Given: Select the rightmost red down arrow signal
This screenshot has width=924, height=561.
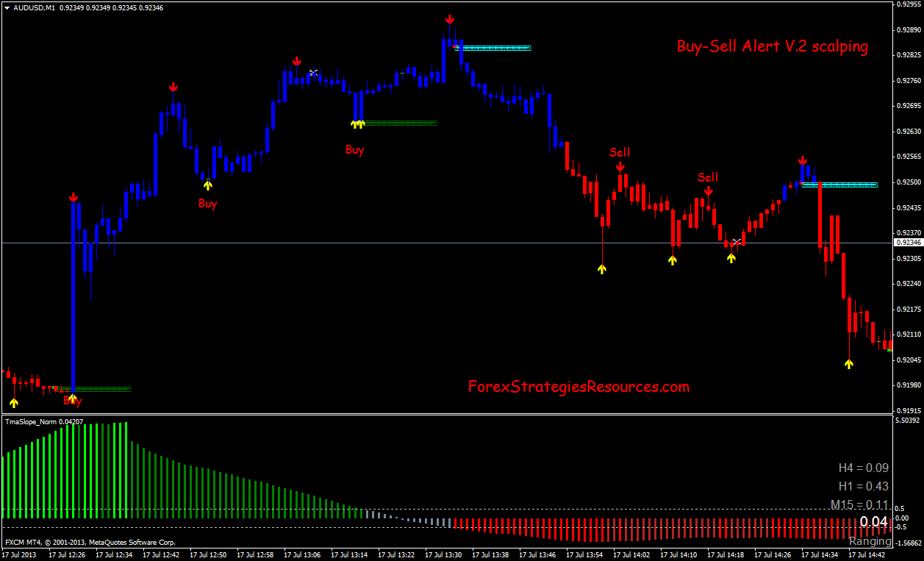Looking at the screenshot, I should pos(803,160).
